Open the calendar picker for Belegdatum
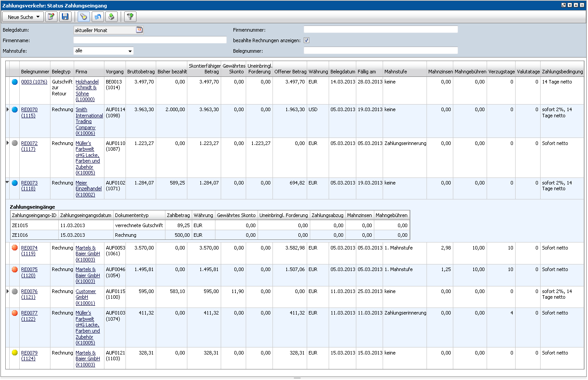 (139, 30)
